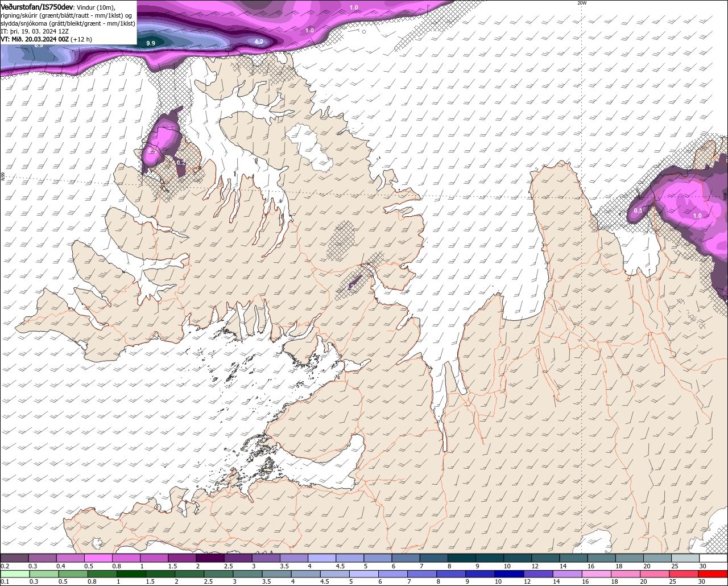Pick the dark purple 2 swatch on snow scale
This screenshot has width=728, height=586.
click(x=210, y=558)
